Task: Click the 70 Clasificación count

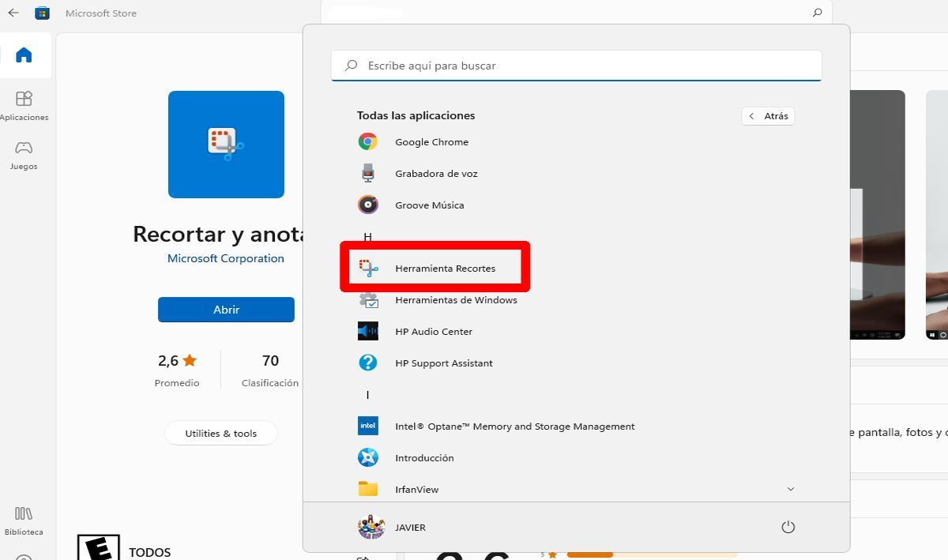Action: click(270, 370)
